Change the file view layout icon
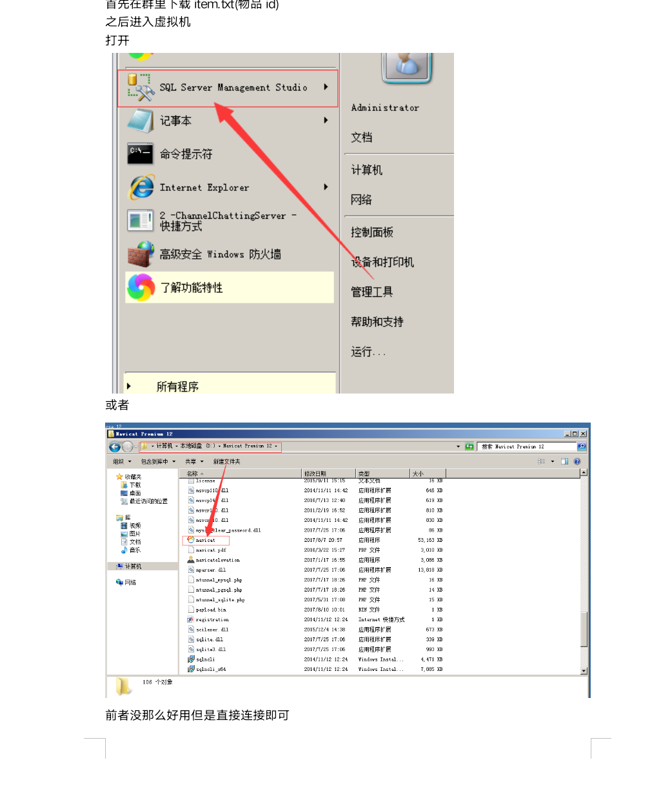The image size is (672, 789). [542, 461]
